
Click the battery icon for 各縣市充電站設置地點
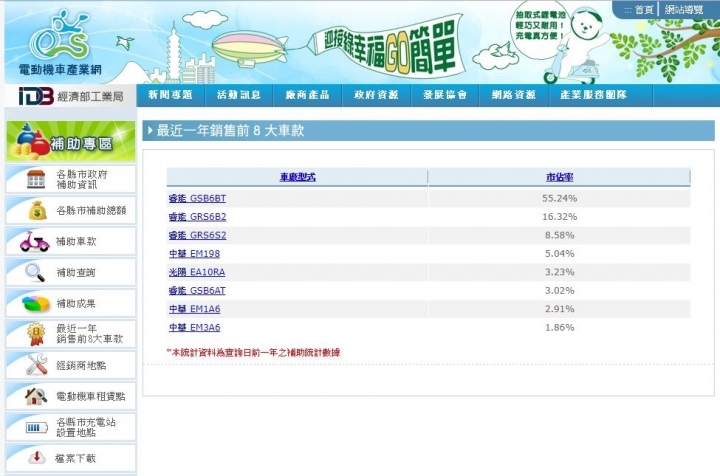pyautogui.click(x=36, y=428)
